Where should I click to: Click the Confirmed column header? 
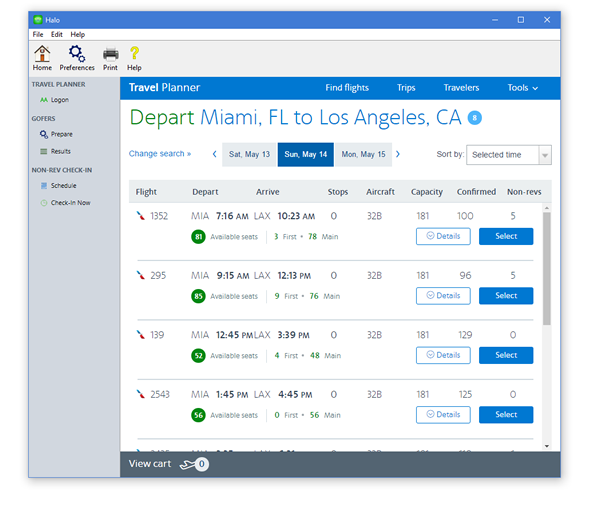476,192
